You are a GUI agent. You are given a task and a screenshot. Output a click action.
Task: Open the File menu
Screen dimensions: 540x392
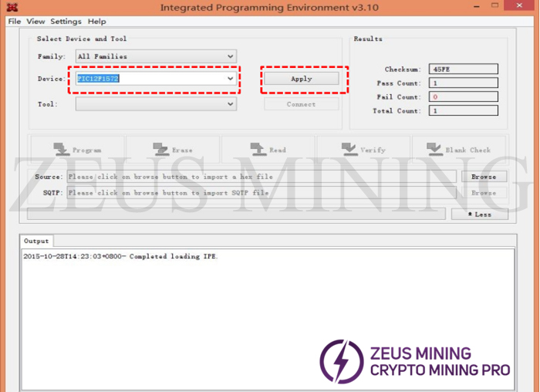pos(14,22)
